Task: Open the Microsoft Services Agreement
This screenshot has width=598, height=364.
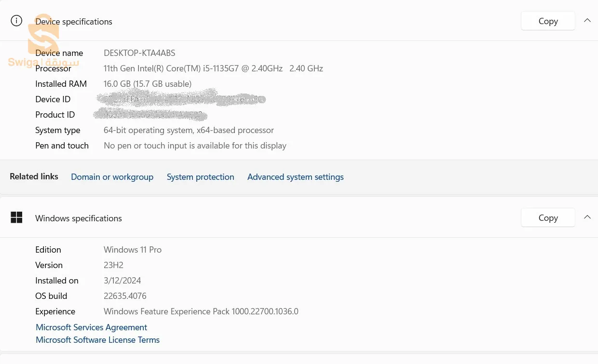Action: click(x=91, y=327)
